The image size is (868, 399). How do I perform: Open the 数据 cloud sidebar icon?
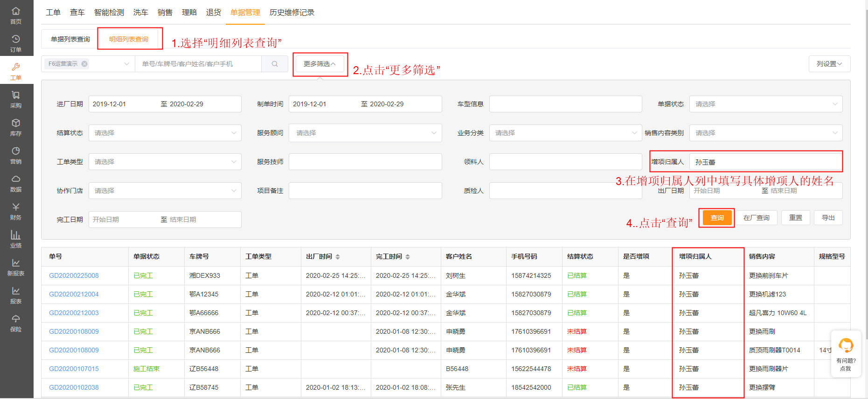(x=16, y=183)
